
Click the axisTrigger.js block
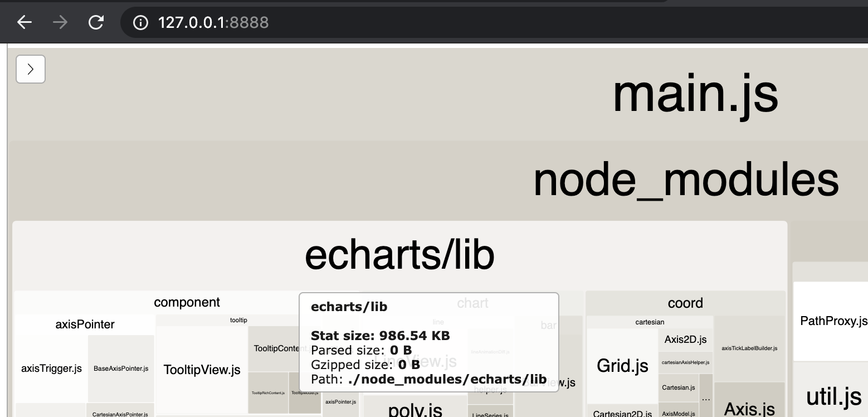coord(51,368)
